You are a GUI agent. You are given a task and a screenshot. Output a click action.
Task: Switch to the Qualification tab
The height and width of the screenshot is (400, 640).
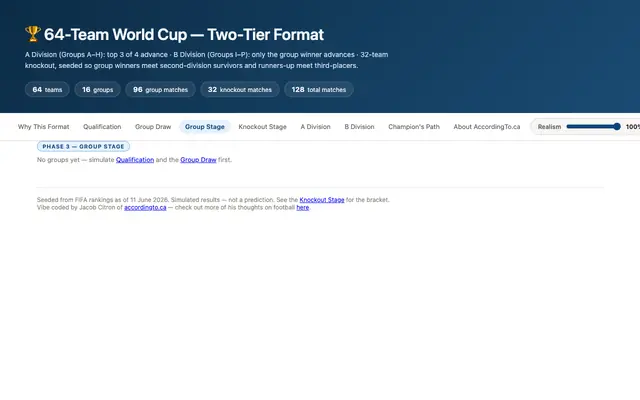tap(102, 127)
